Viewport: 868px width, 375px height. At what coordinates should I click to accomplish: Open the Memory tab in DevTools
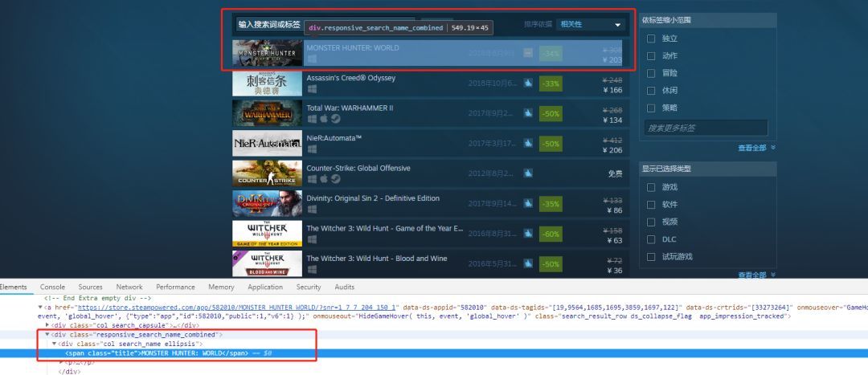pyautogui.click(x=222, y=287)
